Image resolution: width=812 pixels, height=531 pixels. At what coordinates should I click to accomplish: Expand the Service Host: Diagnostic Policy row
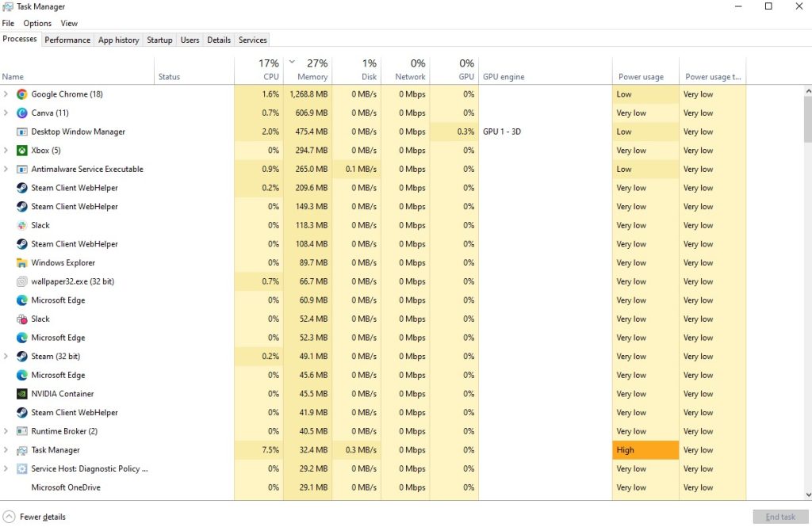6,469
